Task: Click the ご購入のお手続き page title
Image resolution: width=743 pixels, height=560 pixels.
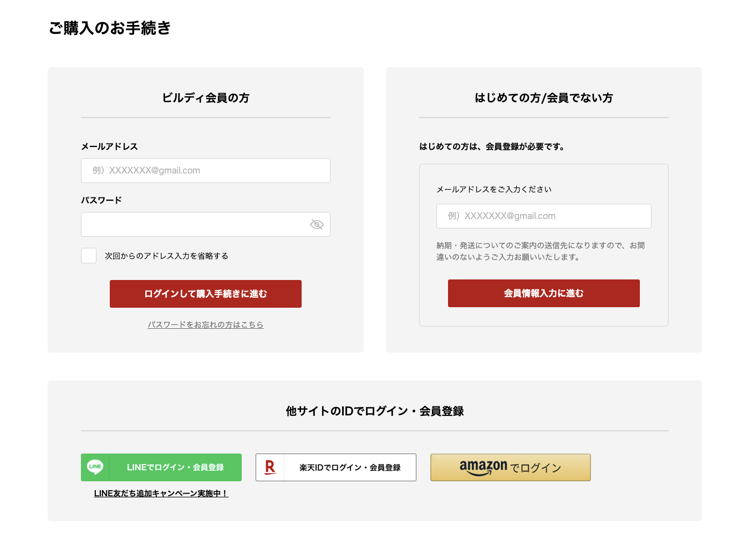Action: point(110,28)
